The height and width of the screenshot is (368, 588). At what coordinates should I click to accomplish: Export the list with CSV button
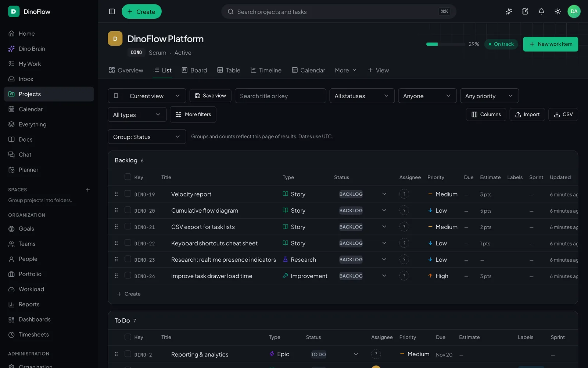click(563, 114)
